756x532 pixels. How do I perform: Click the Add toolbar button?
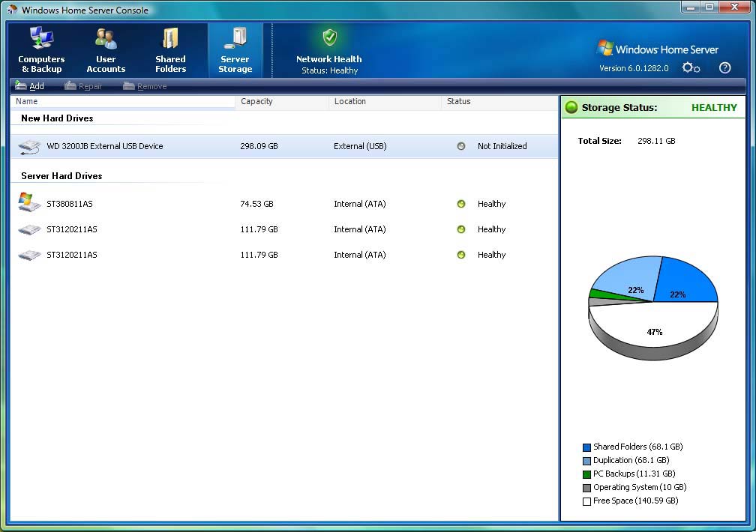tap(30, 86)
